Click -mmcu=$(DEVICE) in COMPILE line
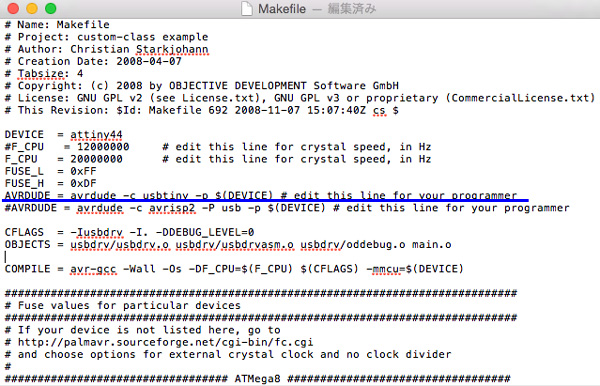 pos(414,269)
